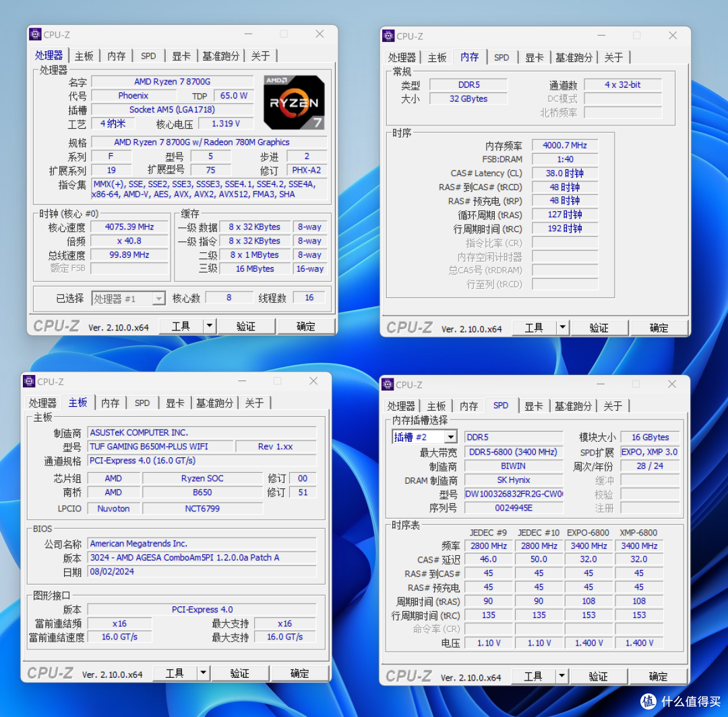Open 基准跑分 tab in memory window
The width and height of the screenshot is (728, 717).
point(574,57)
